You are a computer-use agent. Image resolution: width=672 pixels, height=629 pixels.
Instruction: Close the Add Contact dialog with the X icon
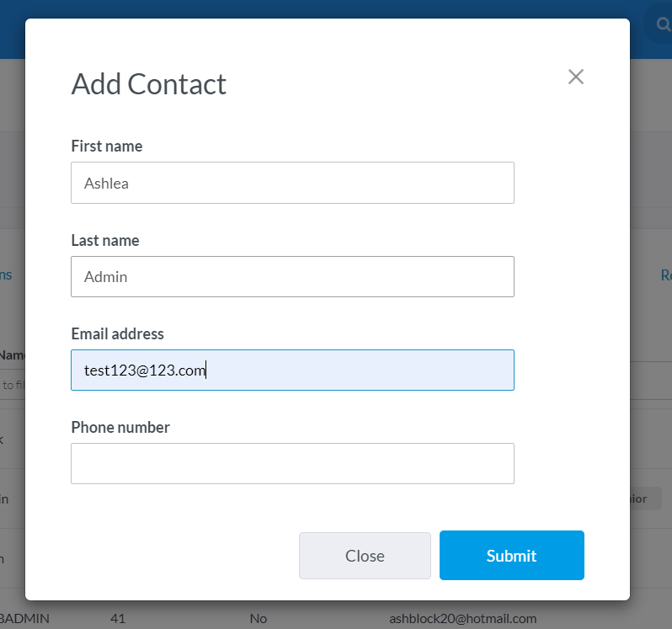pos(575,77)
